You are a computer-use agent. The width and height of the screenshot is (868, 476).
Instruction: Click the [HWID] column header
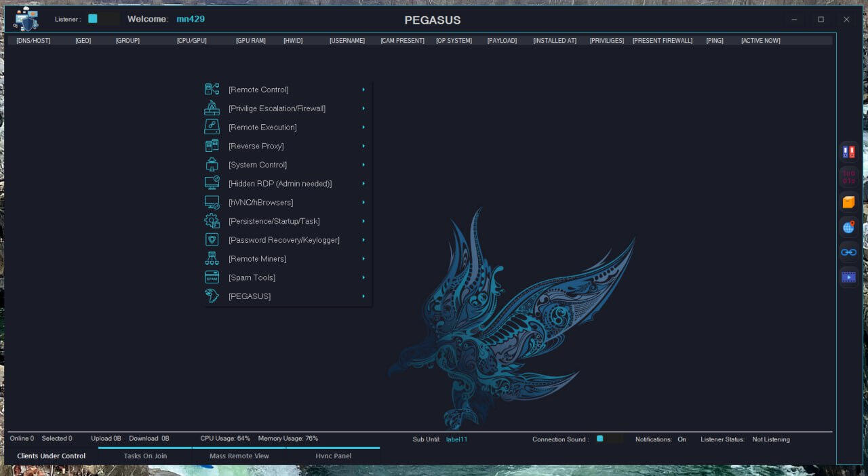(293, 41)
